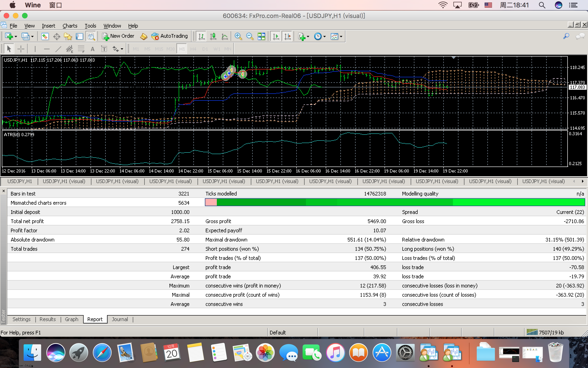Switch to the tester Settings tab
The height and width of the screenshot is (368, 588).
tap(21, 319)
